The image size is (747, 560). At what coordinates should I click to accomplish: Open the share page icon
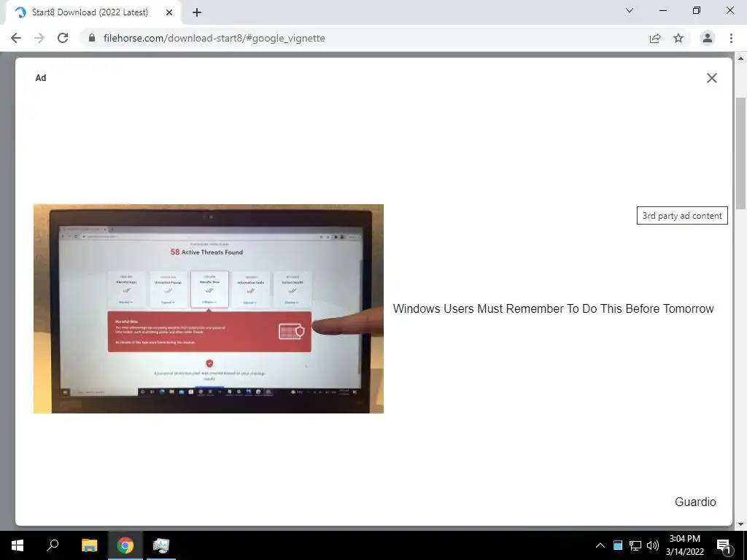coord(655,38)
